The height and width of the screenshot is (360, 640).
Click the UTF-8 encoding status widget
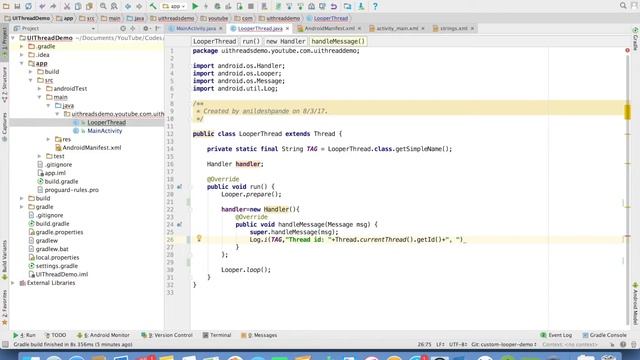click(x=458, y=344)
